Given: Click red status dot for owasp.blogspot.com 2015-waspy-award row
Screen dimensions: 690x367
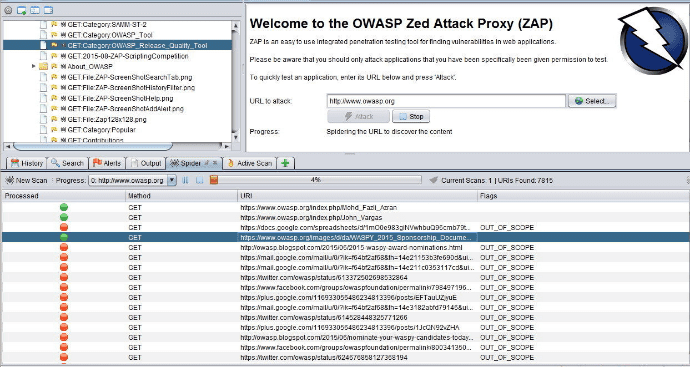Looking at the screenshot, I should 64,247.
